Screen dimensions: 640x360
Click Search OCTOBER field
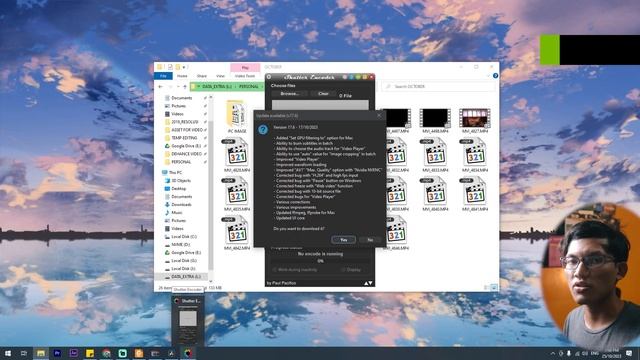tap(439, 87)
